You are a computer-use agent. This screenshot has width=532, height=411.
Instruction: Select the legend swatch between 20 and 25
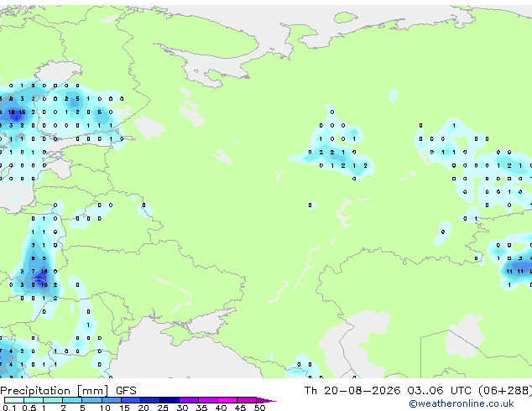(150, 400)
